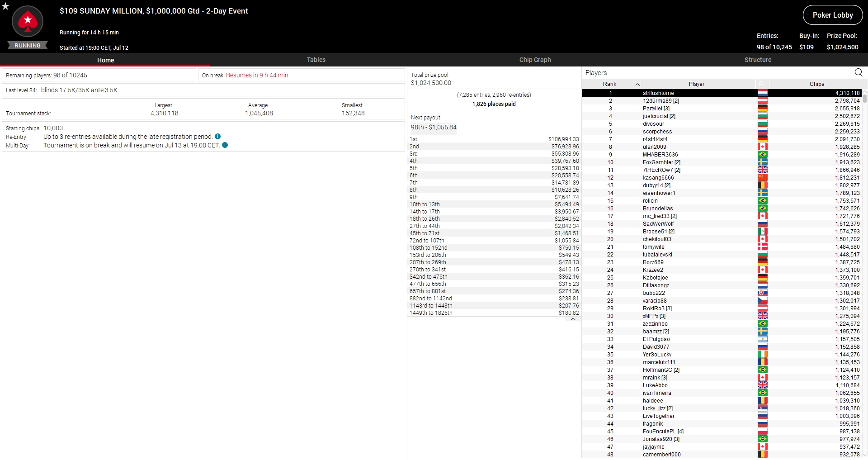Collapse the payout list with chevron
Screen dimensions: 868x460
pos(573,319)
